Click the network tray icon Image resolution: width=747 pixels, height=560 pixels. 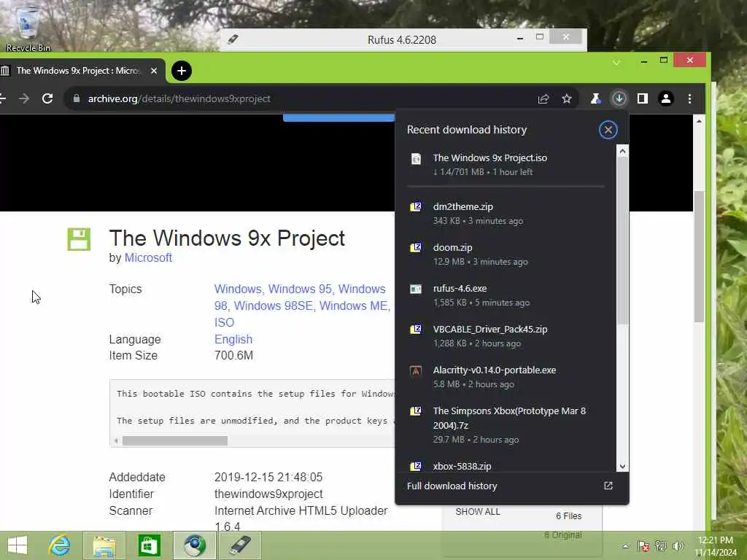661,546
